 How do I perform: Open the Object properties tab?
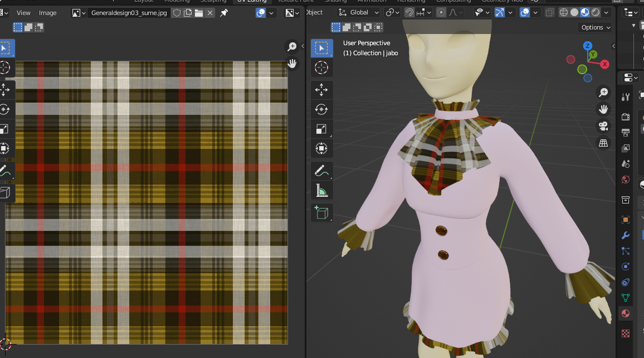click(x=626, y=220)
